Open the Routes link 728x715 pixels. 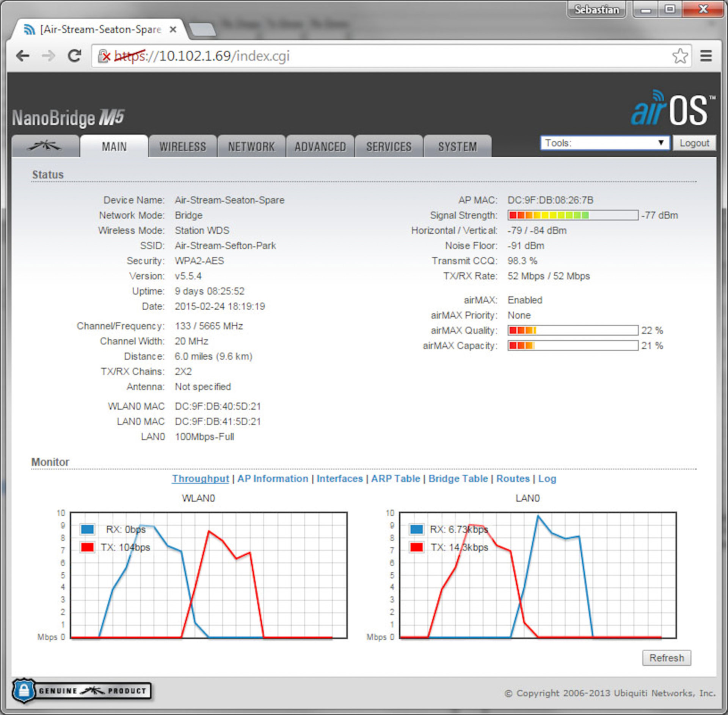point(513,479)
